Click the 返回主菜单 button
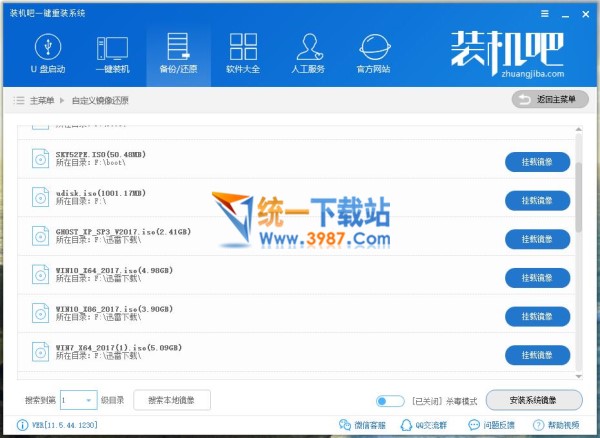The width and height of the screenshot is (600, 438). (x=550, y=100)
